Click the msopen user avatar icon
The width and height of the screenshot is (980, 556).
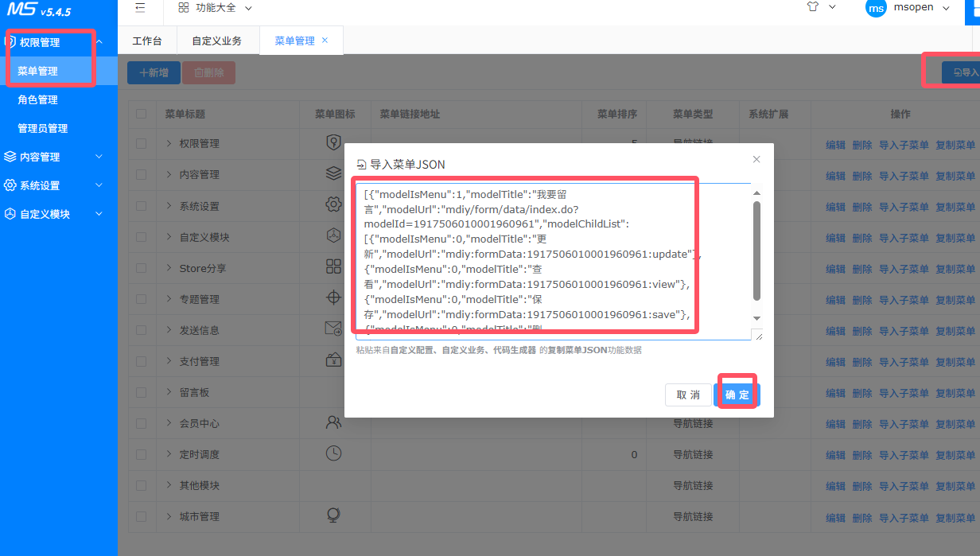tap(876, 8)
